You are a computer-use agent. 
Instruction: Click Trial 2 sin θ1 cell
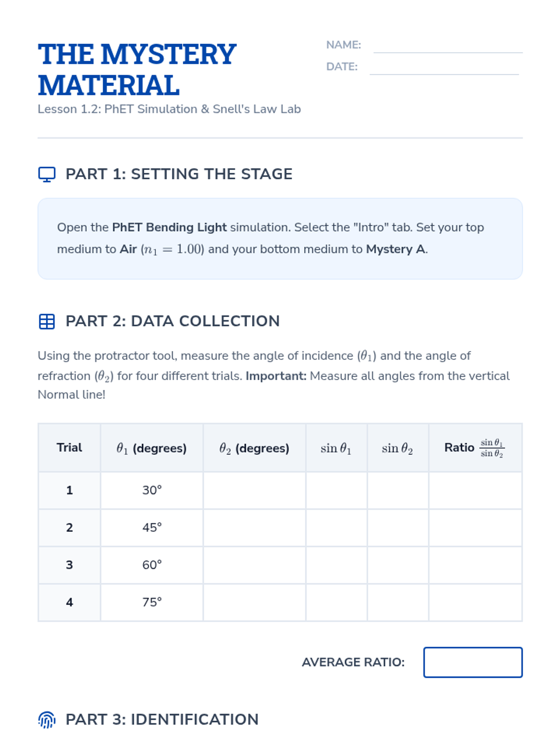click(336, 528)
